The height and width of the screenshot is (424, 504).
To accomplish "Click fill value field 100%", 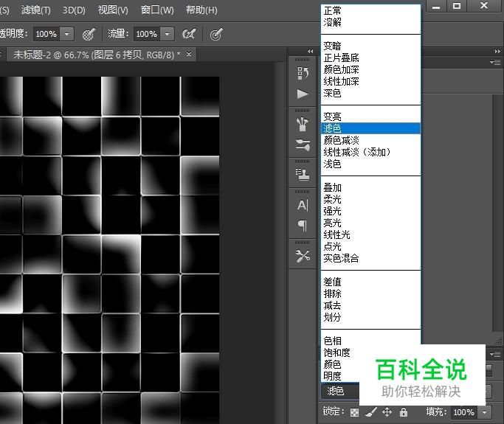I will 464,412.
